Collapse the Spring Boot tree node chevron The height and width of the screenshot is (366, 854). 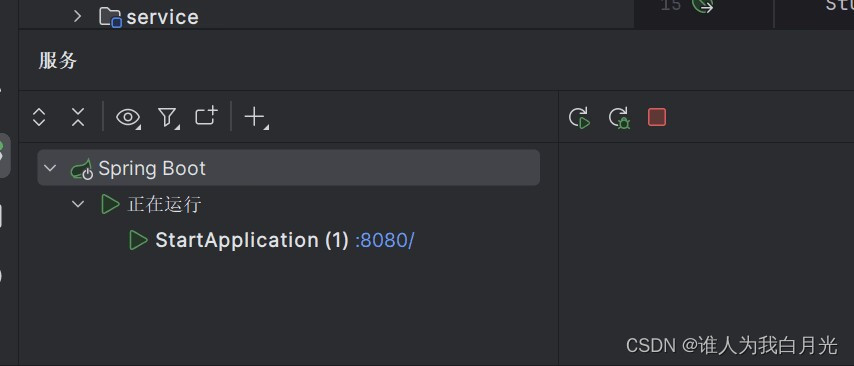click(50, 168)
